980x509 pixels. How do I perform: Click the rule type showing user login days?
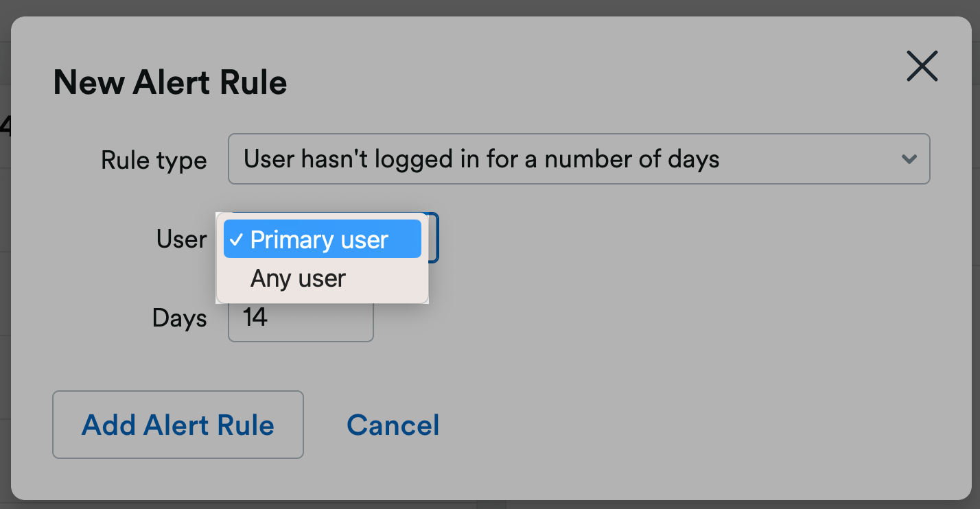tap(579, 158)
